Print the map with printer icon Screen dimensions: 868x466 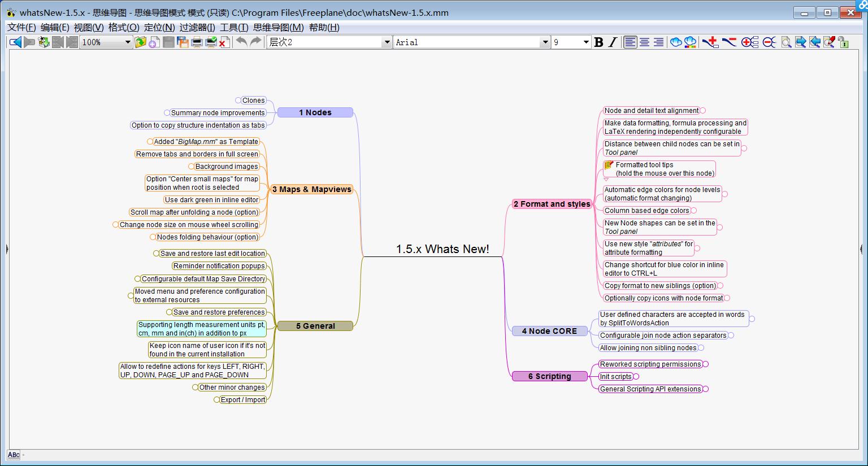pos(197,42)
